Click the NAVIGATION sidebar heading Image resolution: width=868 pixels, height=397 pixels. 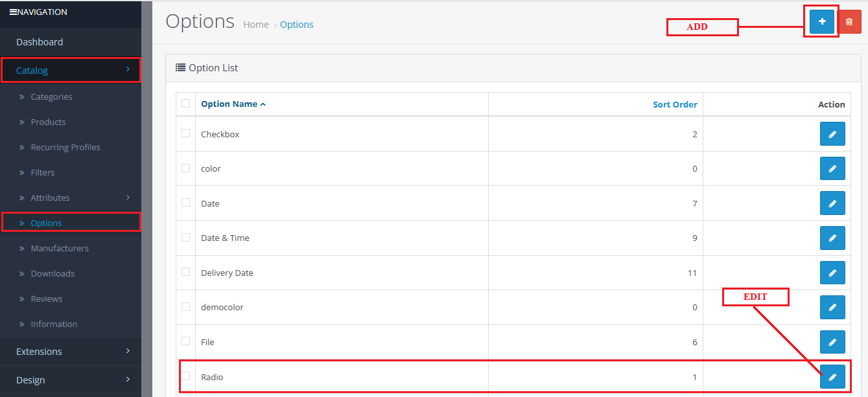(42, 12)
